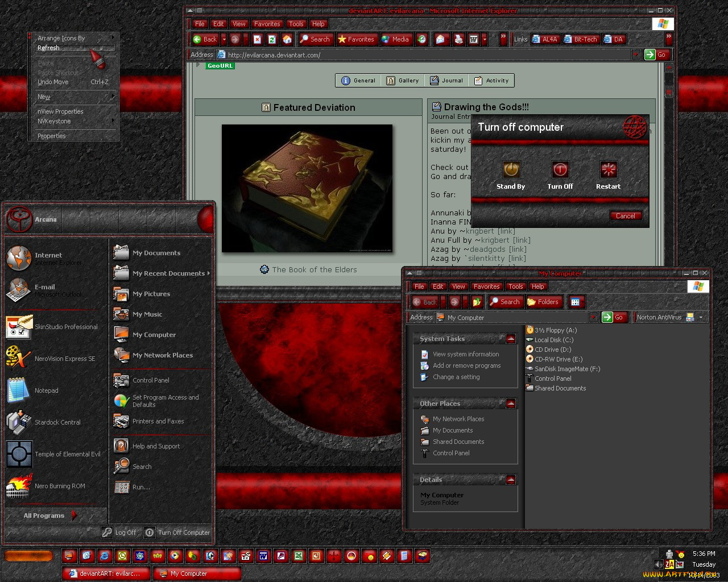
Task: Click the Refresh icon next to Stop
Action: [272, 39]
